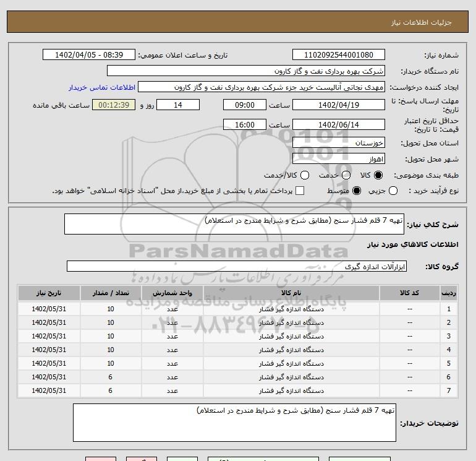Click the public announcement date field 1402/04/05 - 08:39
This screenshot has height=461, width=476.
[x=89, y=55]
